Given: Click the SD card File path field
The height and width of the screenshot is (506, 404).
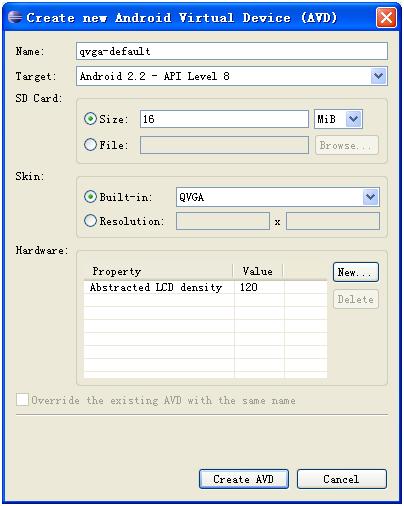Looking at the screenshot, I should point(224,145).
